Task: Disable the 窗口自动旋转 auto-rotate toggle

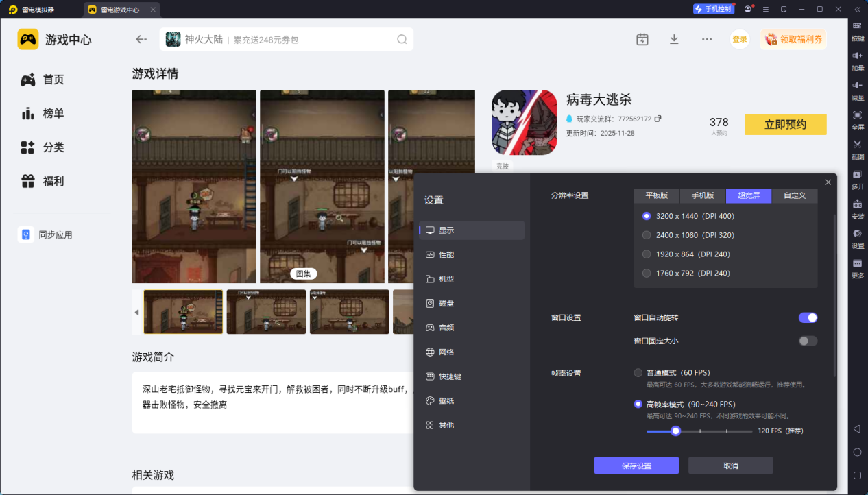Action: tap(808, 317)
